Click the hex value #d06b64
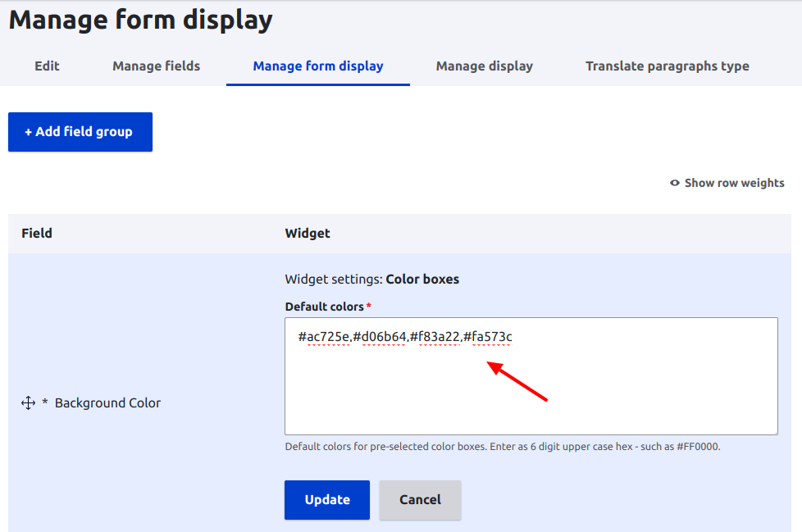 tap(380, 337)
